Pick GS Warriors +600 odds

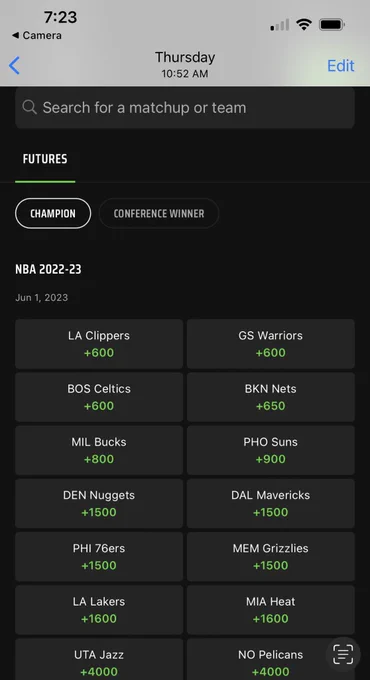[x=271, y=344]
